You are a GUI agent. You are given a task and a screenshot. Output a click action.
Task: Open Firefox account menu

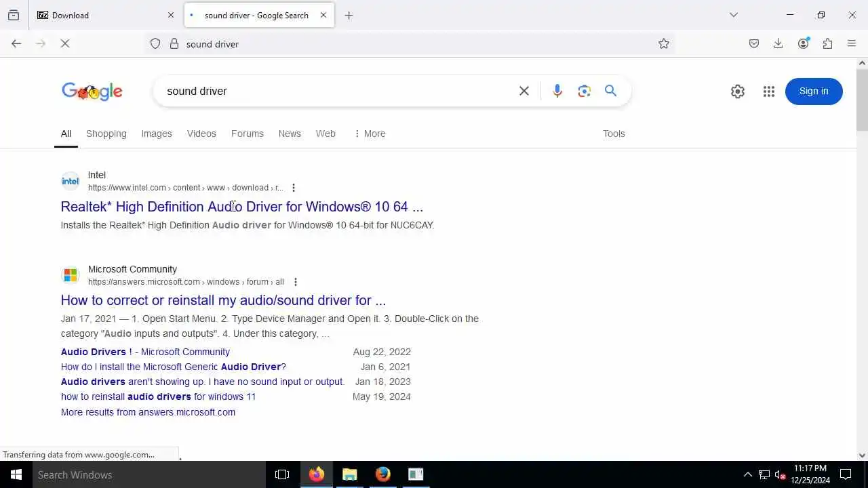[804, 43]
